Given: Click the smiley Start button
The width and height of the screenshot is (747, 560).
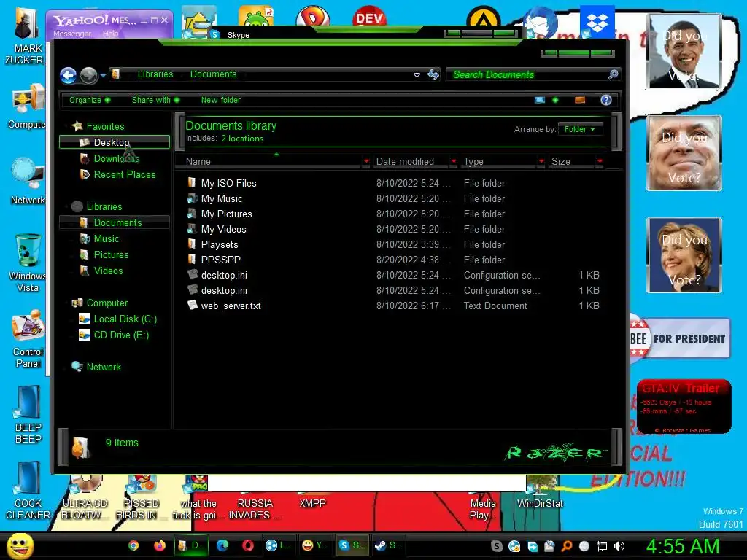Looking at the screenshot, I should 20,545.
